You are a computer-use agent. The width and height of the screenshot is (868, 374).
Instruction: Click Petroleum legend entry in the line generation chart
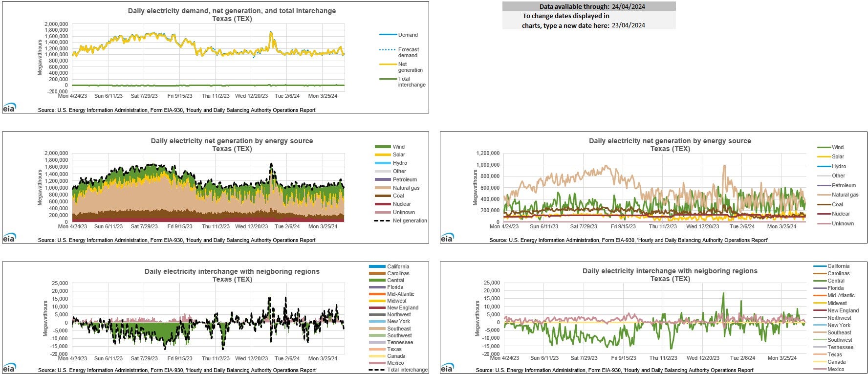pos(837,185)
